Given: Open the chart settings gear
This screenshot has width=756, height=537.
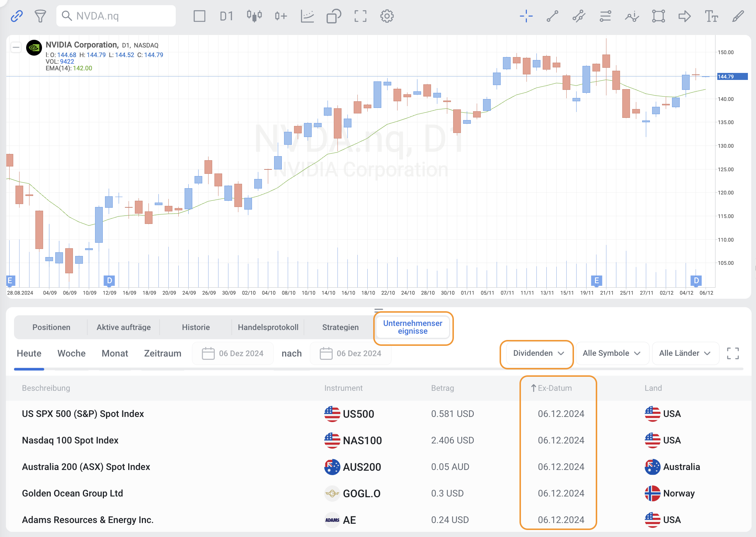Looking at the screenshot, I should 387,16.
